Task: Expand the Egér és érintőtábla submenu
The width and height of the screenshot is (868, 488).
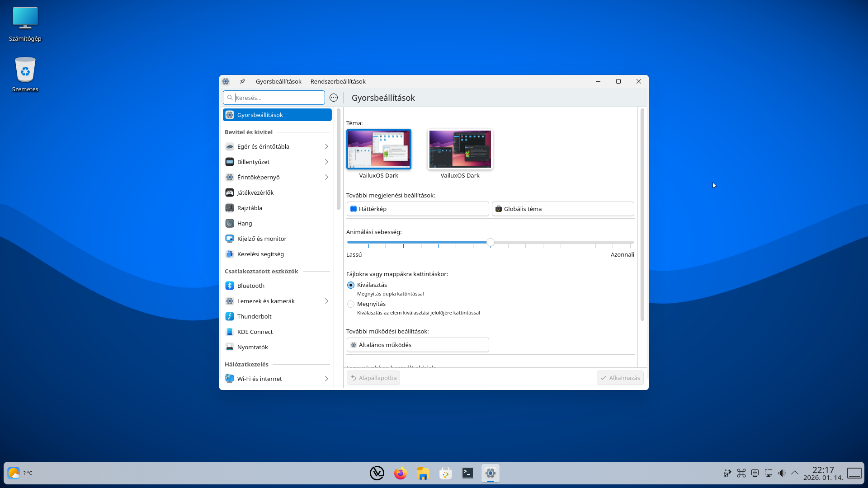Action: pyautogui.click(x=326, y=146)
